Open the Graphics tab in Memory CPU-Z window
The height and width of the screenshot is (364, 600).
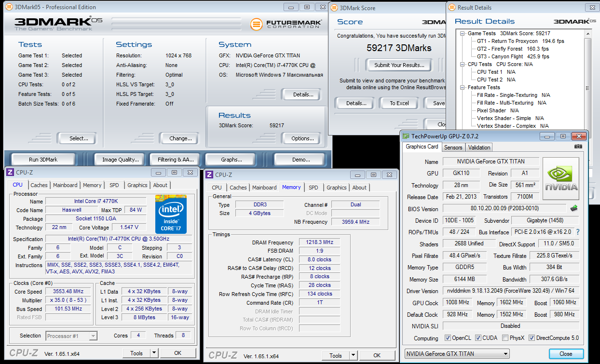[x=336, y=188]
